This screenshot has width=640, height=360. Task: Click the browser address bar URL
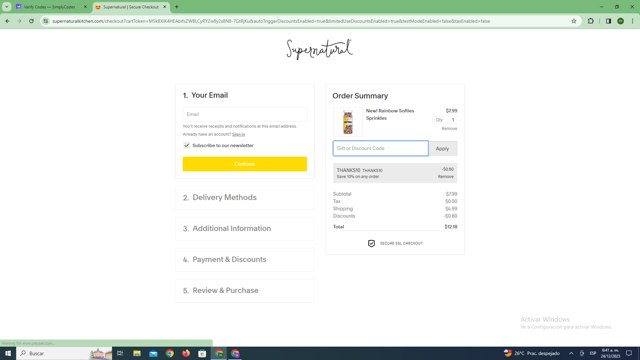271,21
